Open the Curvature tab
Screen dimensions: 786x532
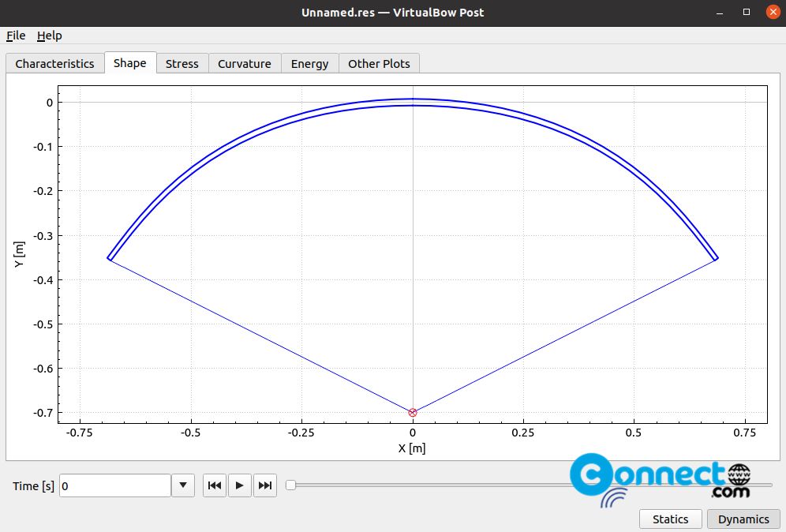(x=244, y=64)
